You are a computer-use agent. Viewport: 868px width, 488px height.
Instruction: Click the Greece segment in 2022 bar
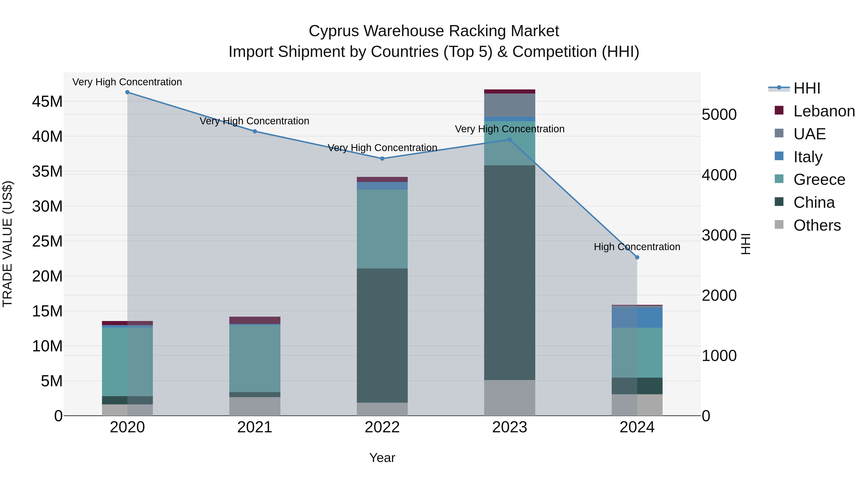point(382,229)
